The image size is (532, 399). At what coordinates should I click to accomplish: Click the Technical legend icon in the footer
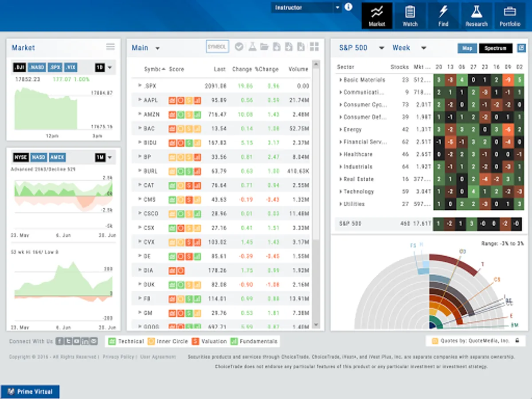112,341
